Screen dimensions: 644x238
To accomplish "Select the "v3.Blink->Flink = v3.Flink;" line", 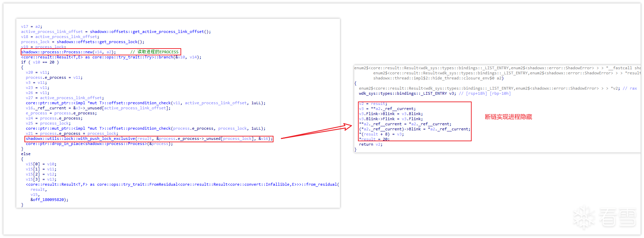I will 391,119.
